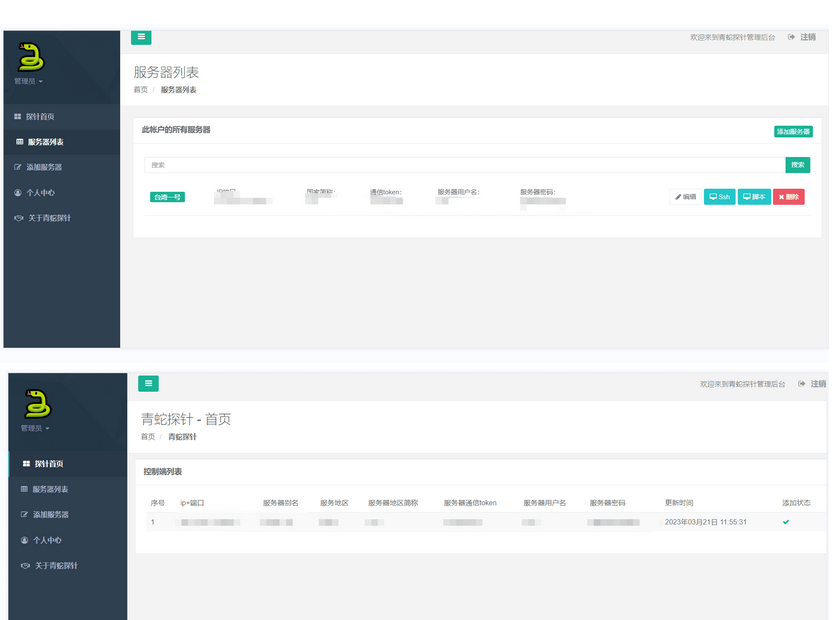Click the 脚本 script button

(x=754, y=197)
